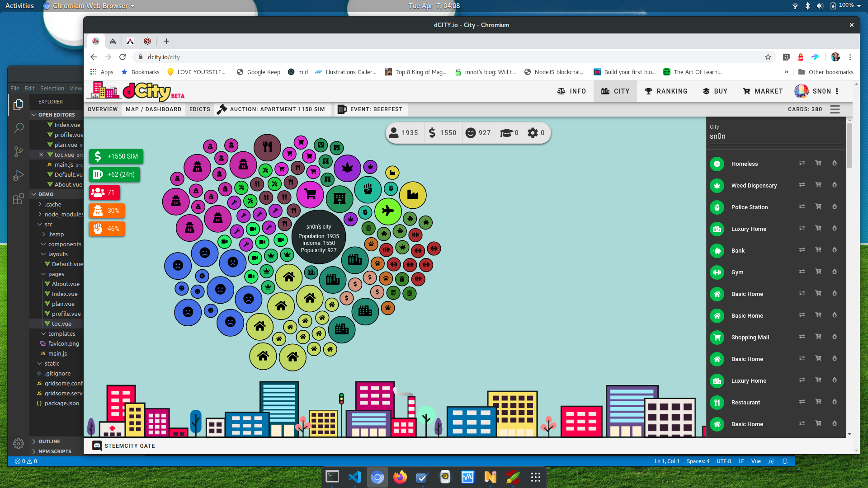Open the Auction: Apartment 1150 SIM link
This screenshot has width=868, height=488.
[271, 109]
